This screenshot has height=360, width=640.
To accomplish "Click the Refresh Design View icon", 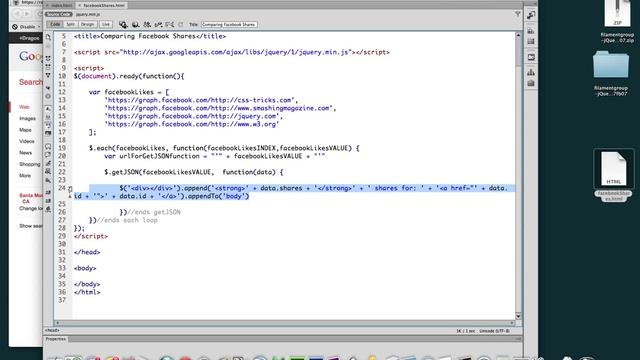I will (181, 24).
